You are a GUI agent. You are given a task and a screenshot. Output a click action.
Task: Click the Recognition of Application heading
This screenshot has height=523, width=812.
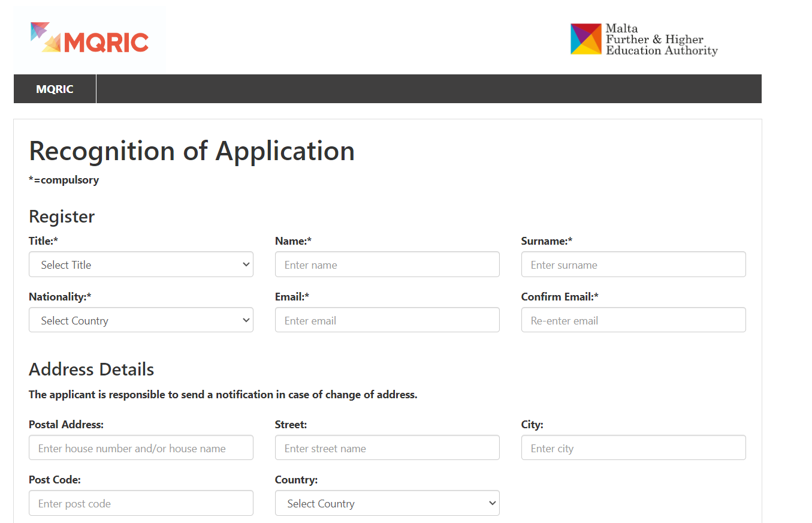[x=192, y=151]
